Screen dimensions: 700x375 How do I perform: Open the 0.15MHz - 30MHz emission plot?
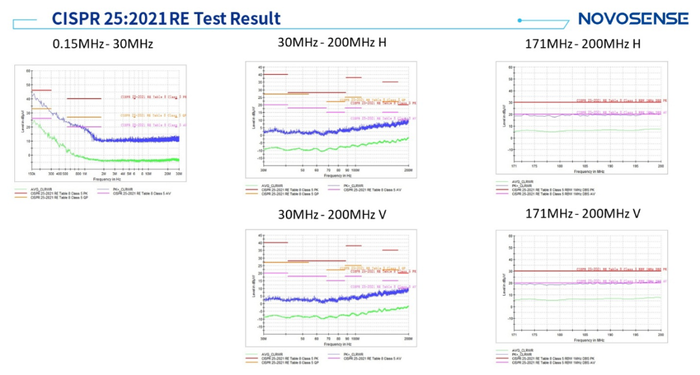(100, 123)
